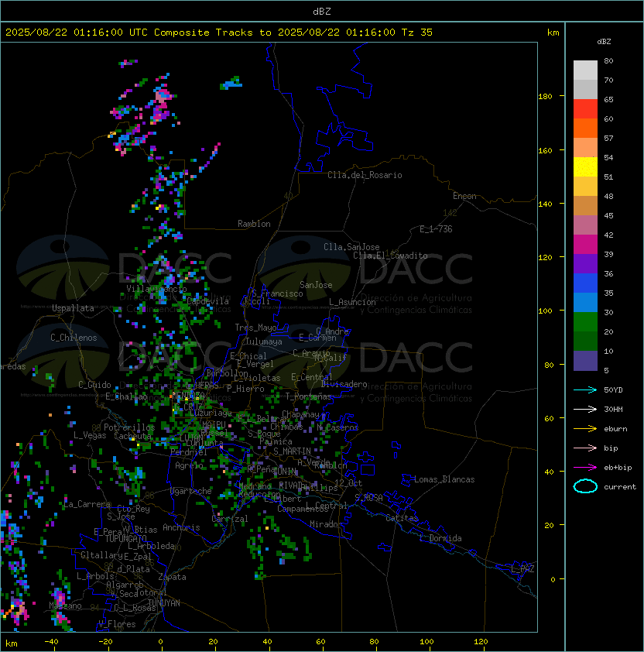The image size is (644, 652).
Task: Click the Carrizal label on the map
Action: tap(230, 519)
